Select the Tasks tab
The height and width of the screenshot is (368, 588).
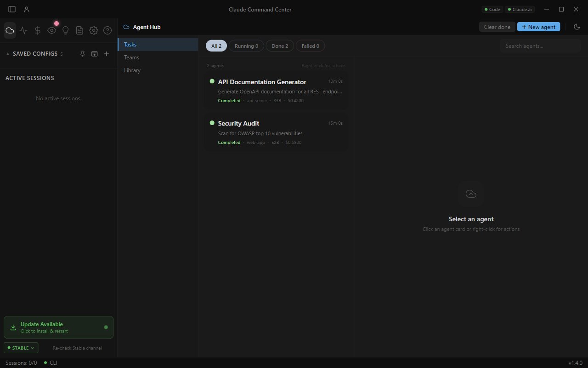pos(158,45)
